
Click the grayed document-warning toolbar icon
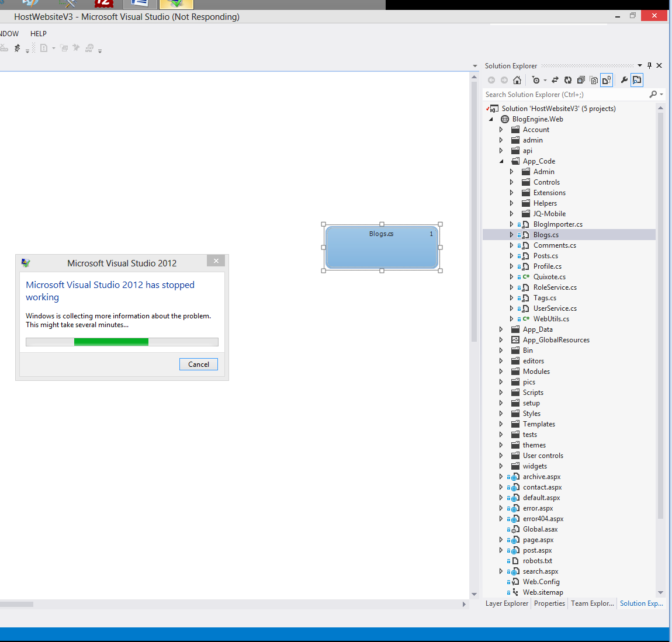click(x=44, y=48)
